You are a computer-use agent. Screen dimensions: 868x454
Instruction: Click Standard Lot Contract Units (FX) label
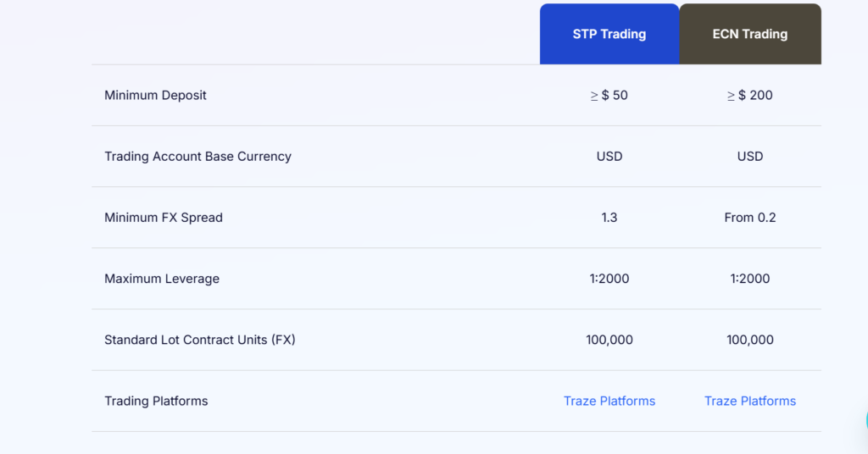(x=200, y=340)
